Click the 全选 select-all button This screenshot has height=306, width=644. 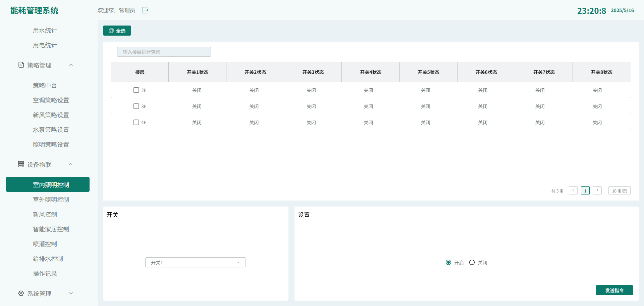point(117,31)
